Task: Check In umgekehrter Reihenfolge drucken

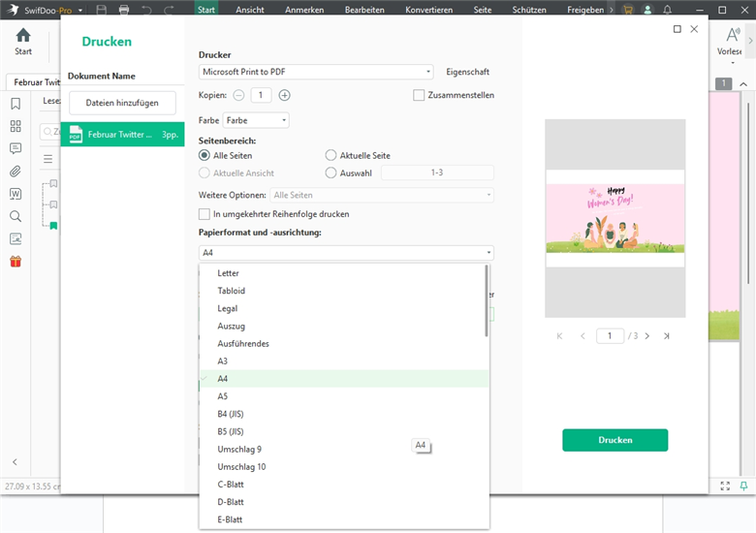Action: (x=205, y=214)
